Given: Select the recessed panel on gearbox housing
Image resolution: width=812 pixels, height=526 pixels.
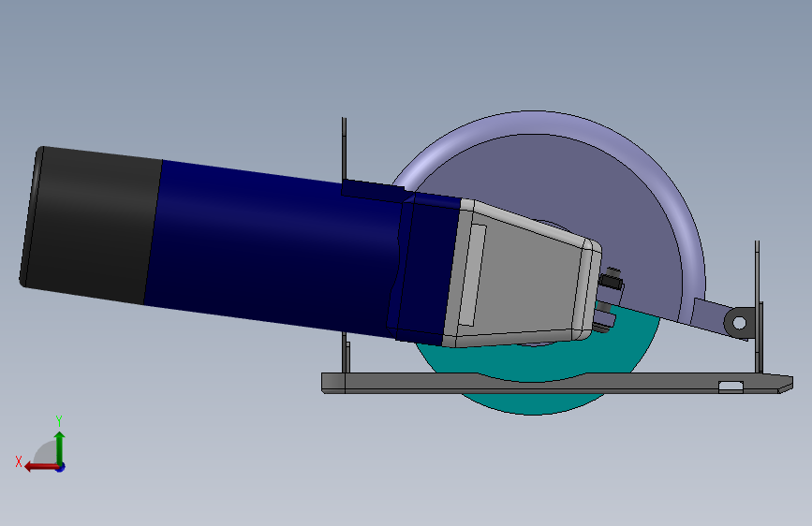Looking at the screenshot, I should click(472, 274).
